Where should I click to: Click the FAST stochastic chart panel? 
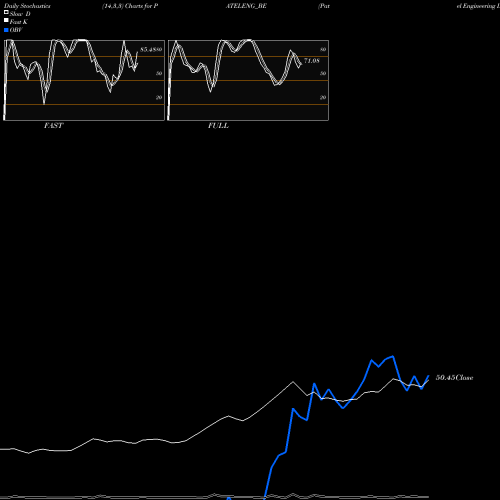tap(84, 80)
